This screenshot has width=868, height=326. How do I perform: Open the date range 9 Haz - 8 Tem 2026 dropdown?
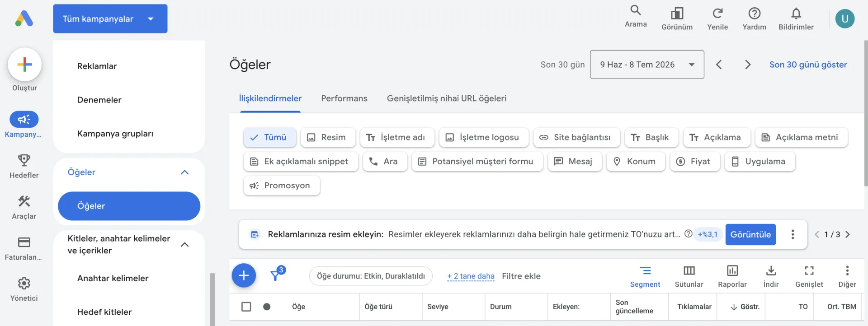pyautogui.click(x=647, y=65)
